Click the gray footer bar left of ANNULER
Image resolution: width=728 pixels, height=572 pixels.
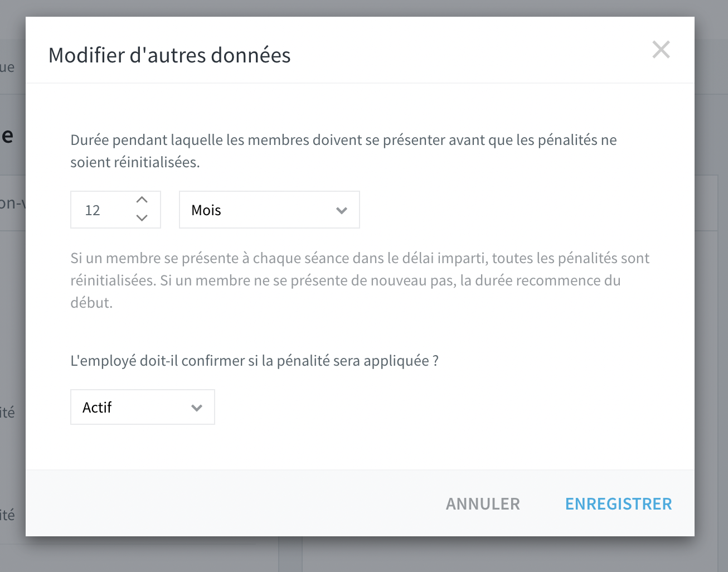pyautogui.click(x=234, y=503)
